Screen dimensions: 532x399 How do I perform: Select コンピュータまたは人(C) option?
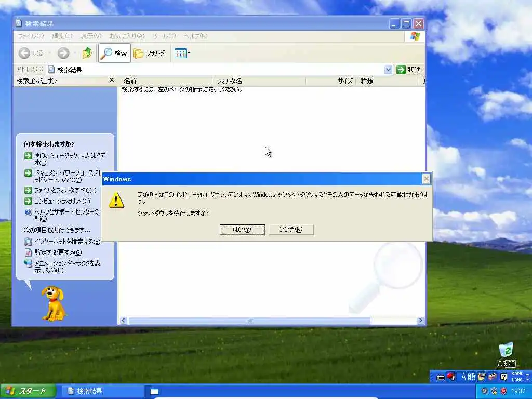click(57, 201)
